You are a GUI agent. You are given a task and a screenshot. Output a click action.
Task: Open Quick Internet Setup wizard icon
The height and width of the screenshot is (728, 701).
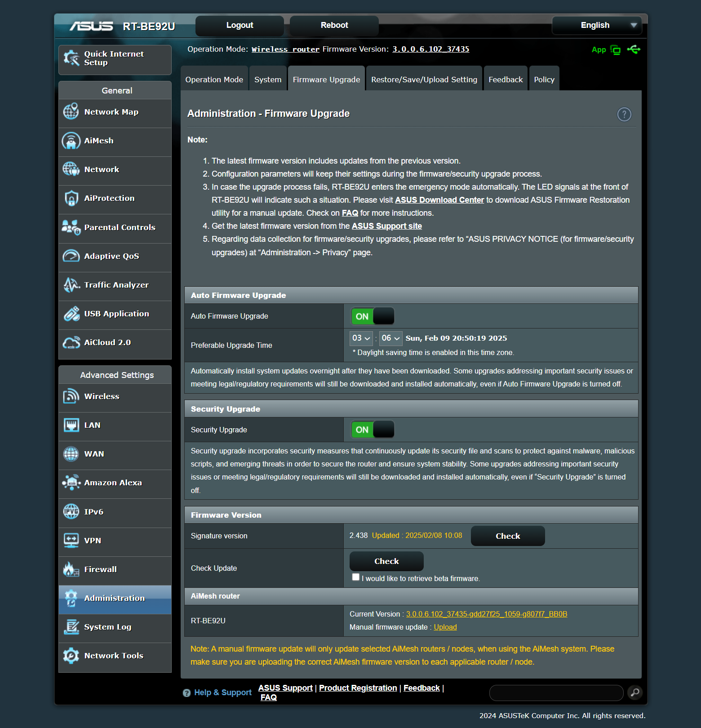71,58
